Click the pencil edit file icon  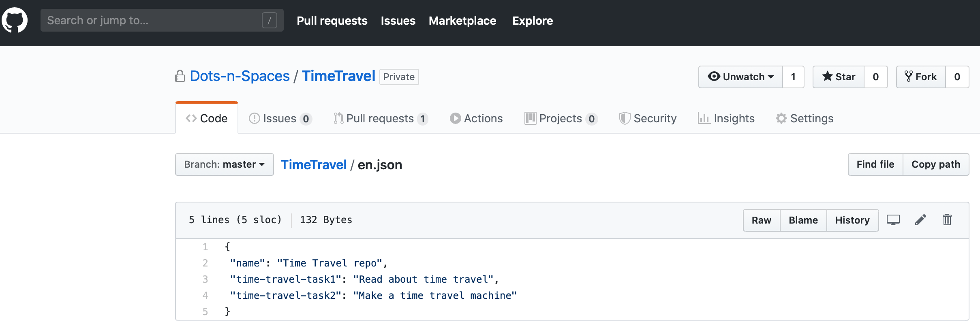click(920, 220)
